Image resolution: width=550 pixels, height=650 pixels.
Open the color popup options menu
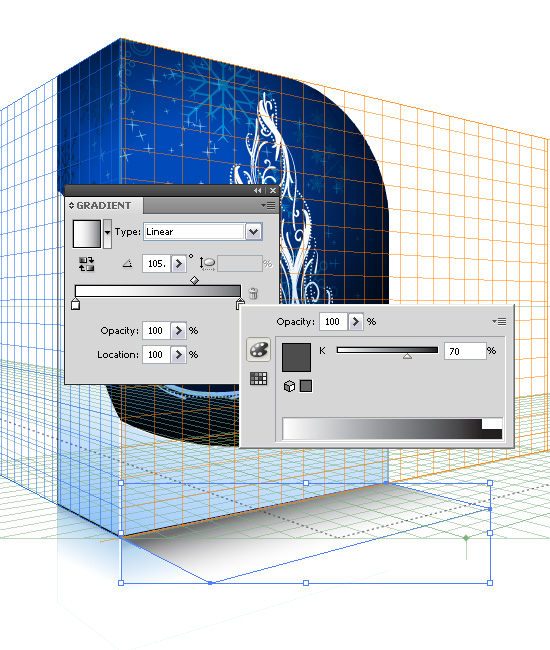(x=499, y=321)
